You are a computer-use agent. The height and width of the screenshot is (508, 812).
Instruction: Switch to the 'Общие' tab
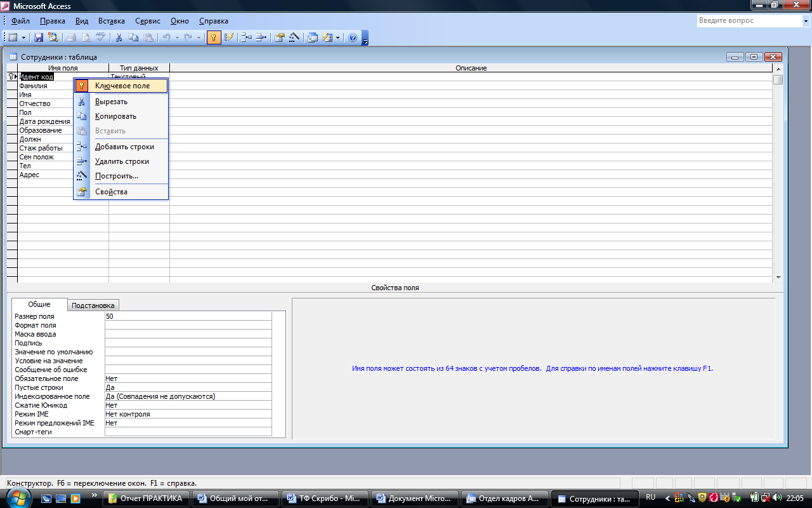point(39,304)
